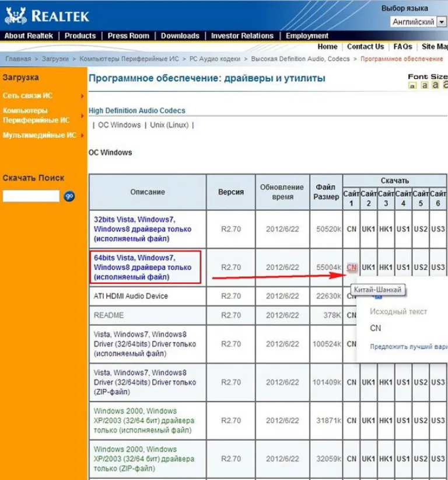Click the Описание column header

[148, 192]
